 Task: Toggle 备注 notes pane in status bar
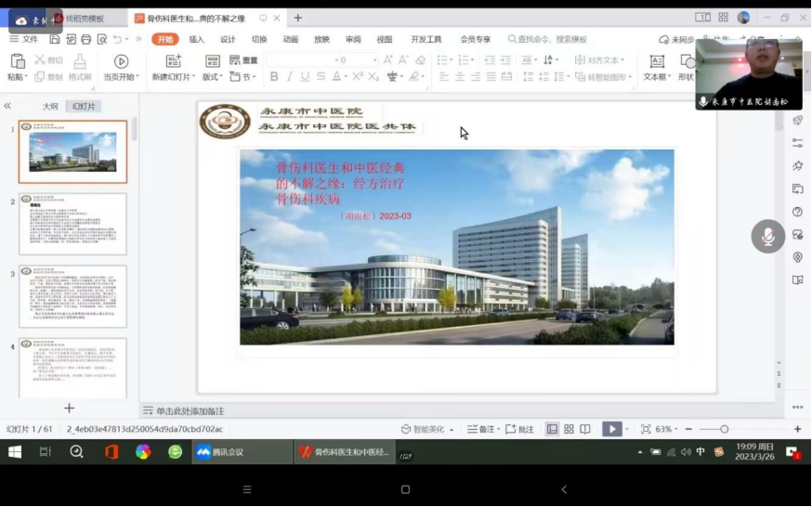point(481,429)
